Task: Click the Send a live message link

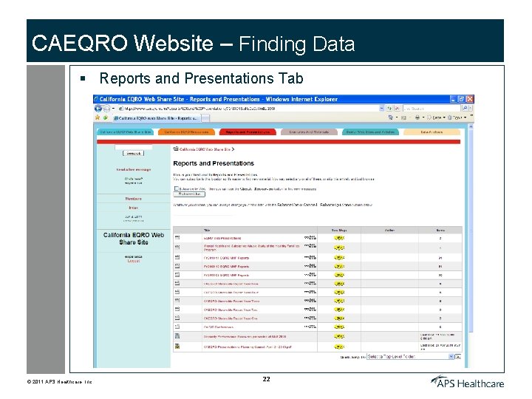Action: (133, 169)
